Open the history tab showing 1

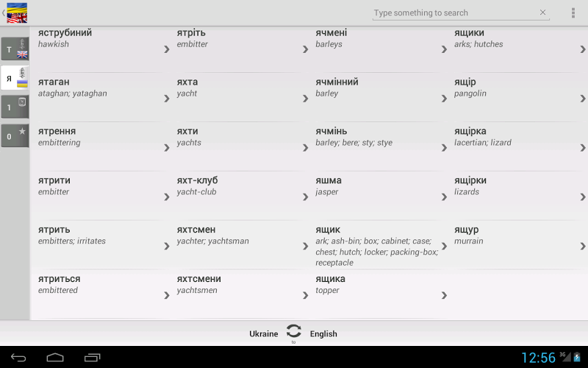[x=15, y=107]
